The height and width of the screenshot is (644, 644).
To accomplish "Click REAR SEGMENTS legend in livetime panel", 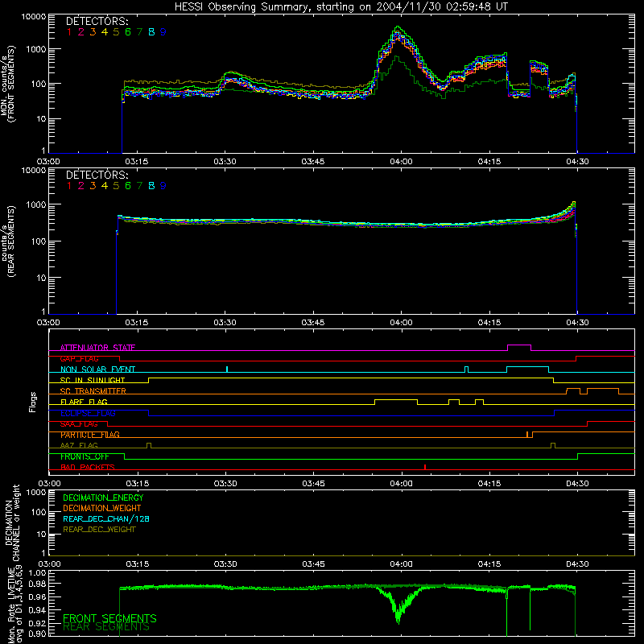I will 106,627.
